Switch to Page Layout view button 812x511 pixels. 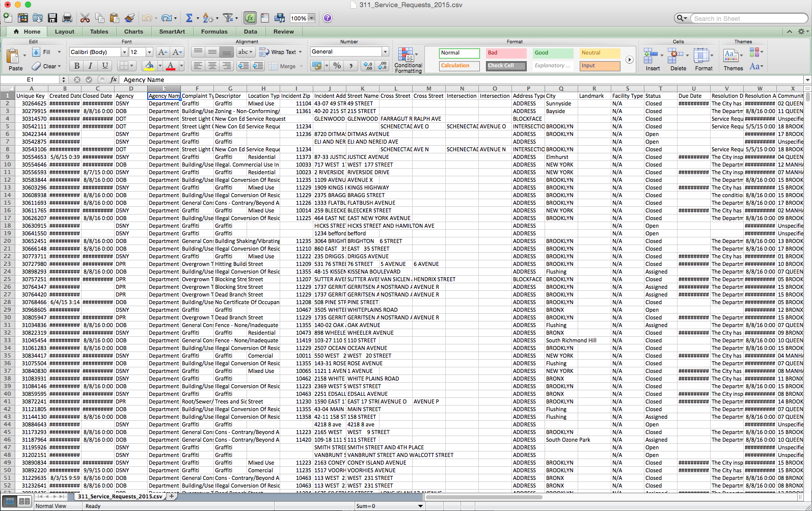coord(24,501)
